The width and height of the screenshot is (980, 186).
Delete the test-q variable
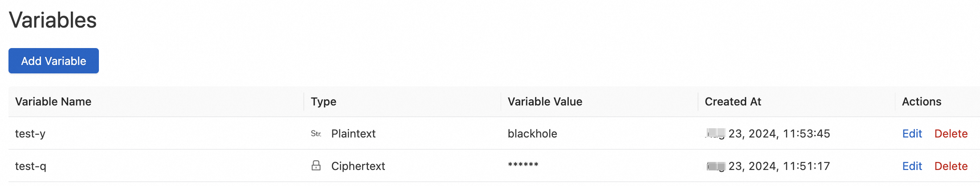coord(951,166)
